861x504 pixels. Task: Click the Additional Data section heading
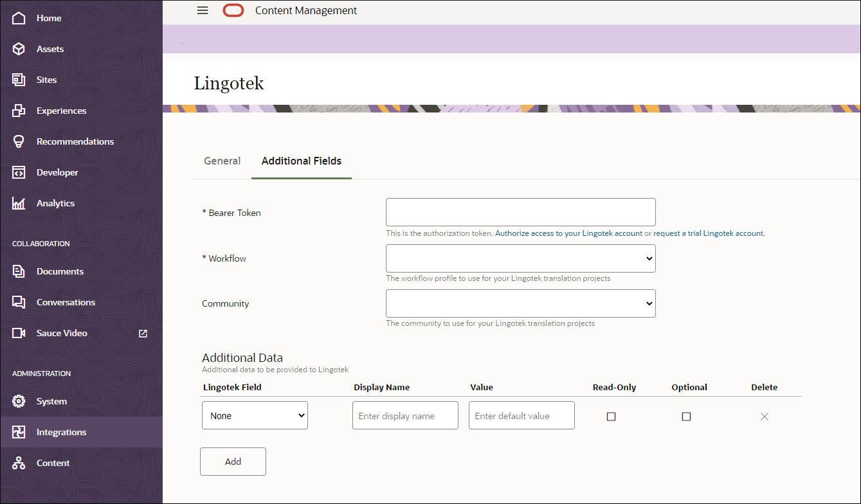click(242, 358)
